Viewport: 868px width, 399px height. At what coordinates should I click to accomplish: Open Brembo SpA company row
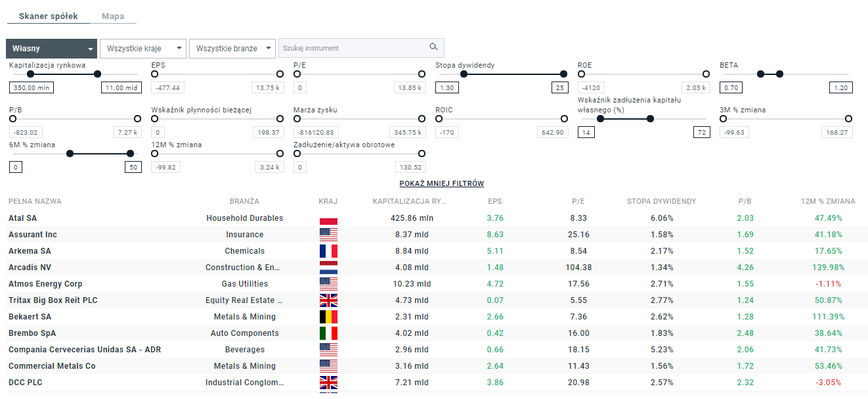(437, 333)
